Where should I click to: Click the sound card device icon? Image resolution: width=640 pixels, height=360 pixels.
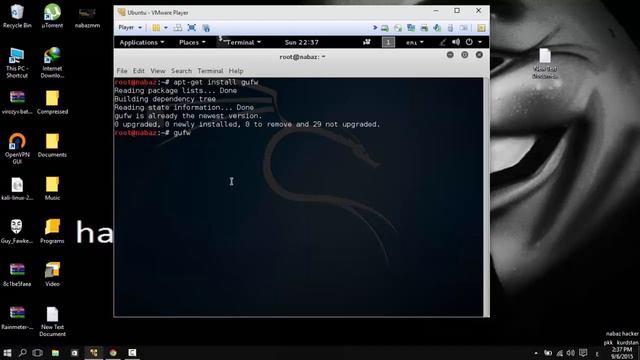click(437, 28)
